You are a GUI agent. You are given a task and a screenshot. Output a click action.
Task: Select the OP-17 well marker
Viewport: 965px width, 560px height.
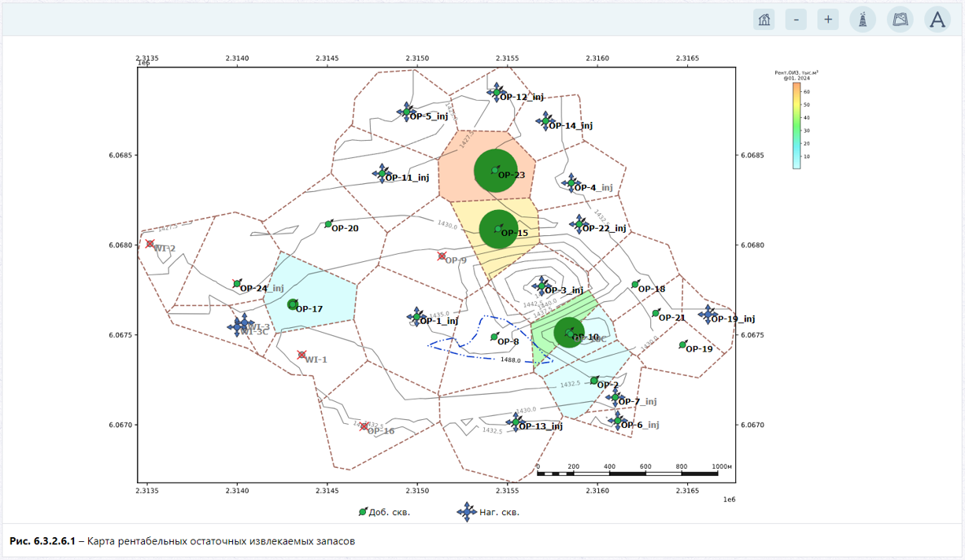pos(293,304)
